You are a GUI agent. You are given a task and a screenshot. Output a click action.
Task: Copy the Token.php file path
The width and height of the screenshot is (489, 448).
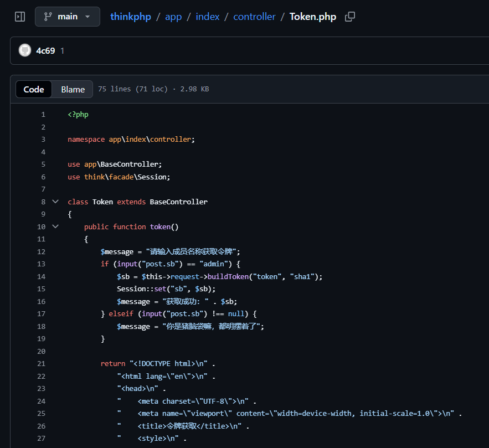(349, 17)
